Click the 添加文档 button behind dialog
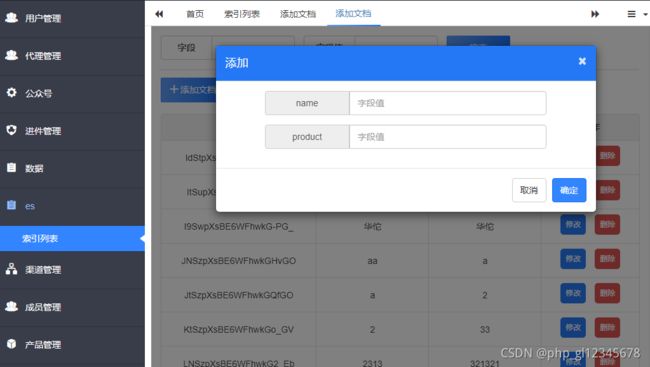This screenshot has width=650, height=367. (x=189, y=90)
